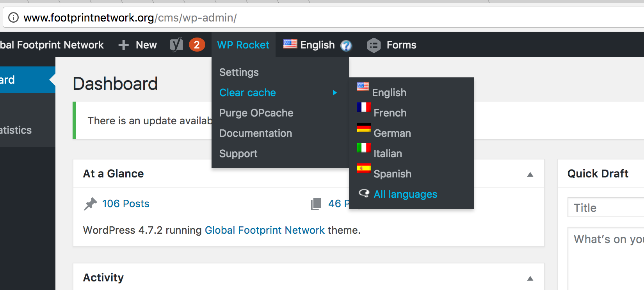Clear cache for German

pyautogui.click(x=392, y=133)
